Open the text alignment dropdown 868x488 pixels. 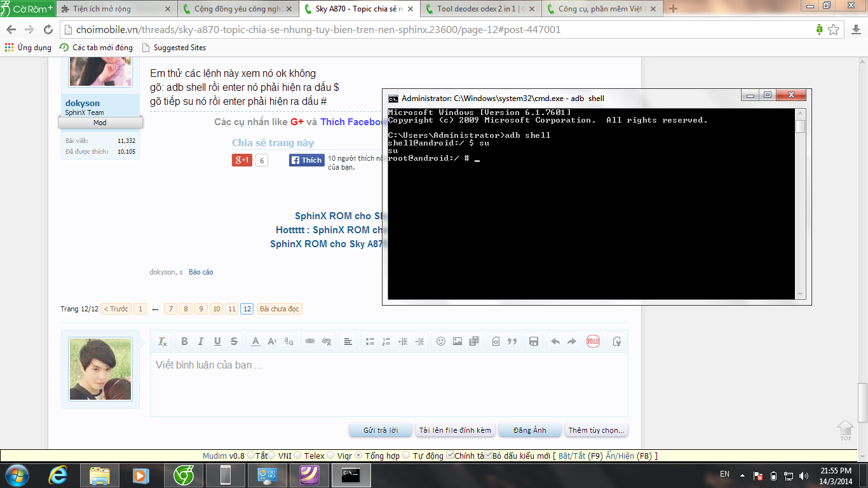[348, 341]
